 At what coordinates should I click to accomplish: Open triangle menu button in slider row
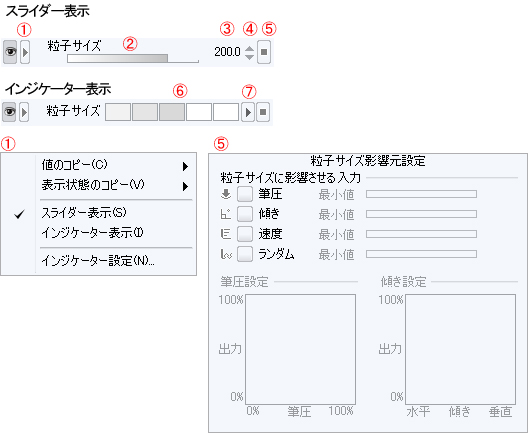click(x=25, y=52)
